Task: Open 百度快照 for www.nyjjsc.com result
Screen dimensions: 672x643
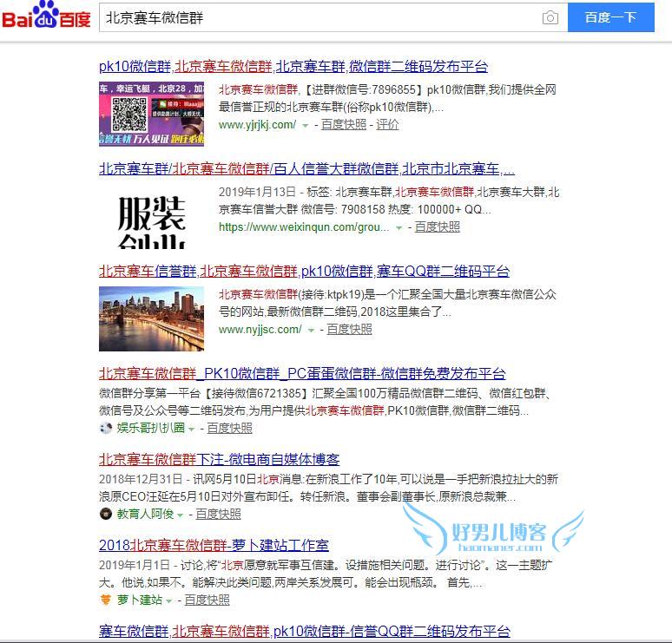Action: (x=349, y=330)
